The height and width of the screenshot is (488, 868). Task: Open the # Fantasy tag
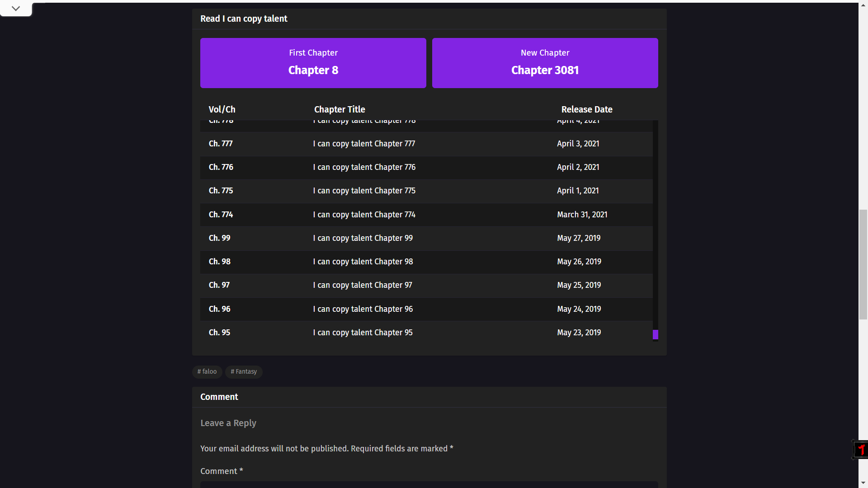(x=244, y=371)
